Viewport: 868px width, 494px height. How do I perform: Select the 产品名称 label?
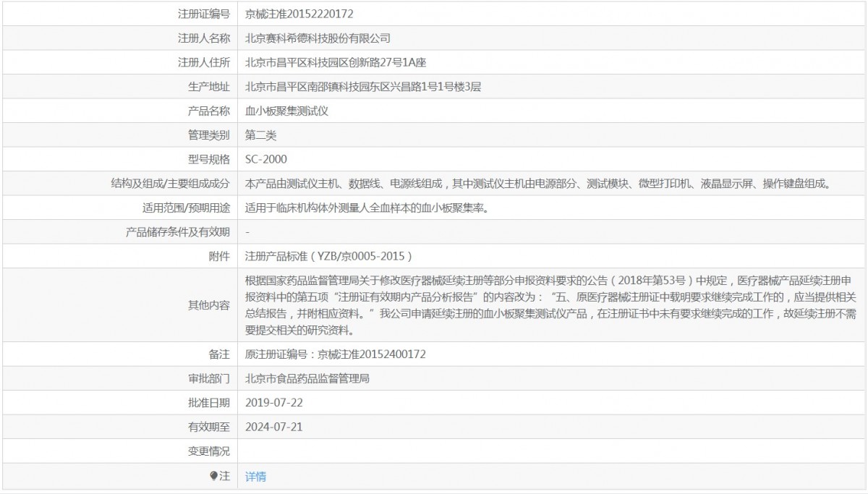(x=209, y=111)
